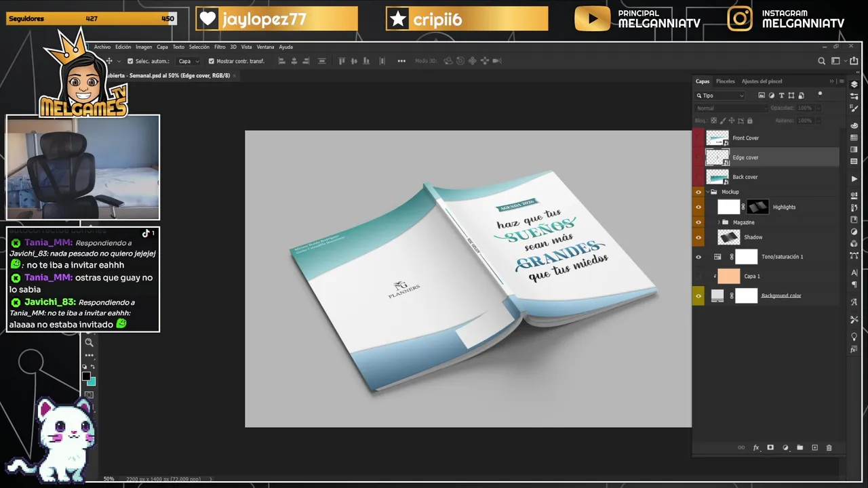Open the Relleno value dropdown
The width and height of the screenshot is (868, 488).
pos(818,121)
